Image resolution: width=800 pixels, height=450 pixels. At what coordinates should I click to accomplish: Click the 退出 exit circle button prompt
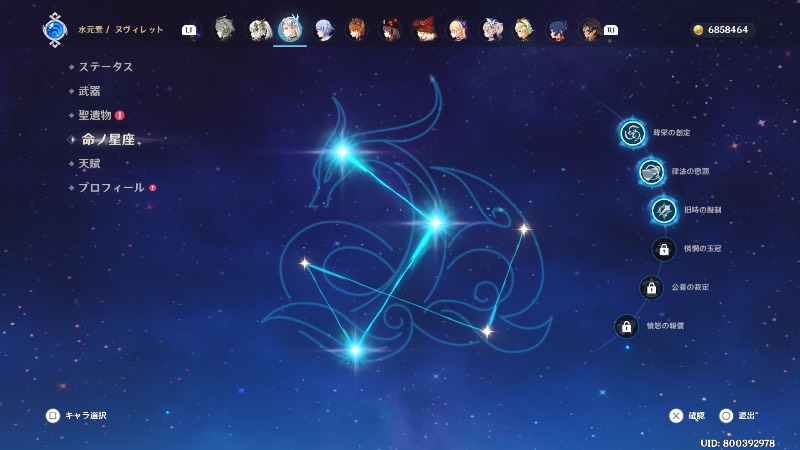point(737,416)
